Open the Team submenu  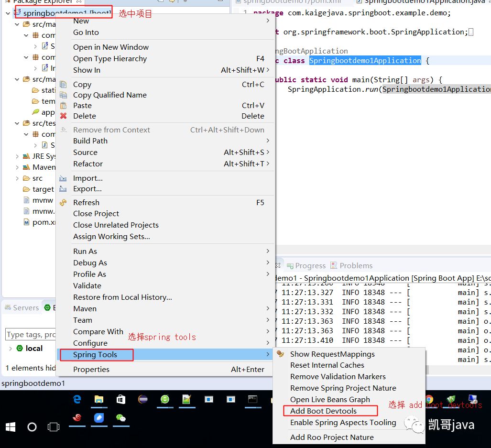(x=83, y=320)
